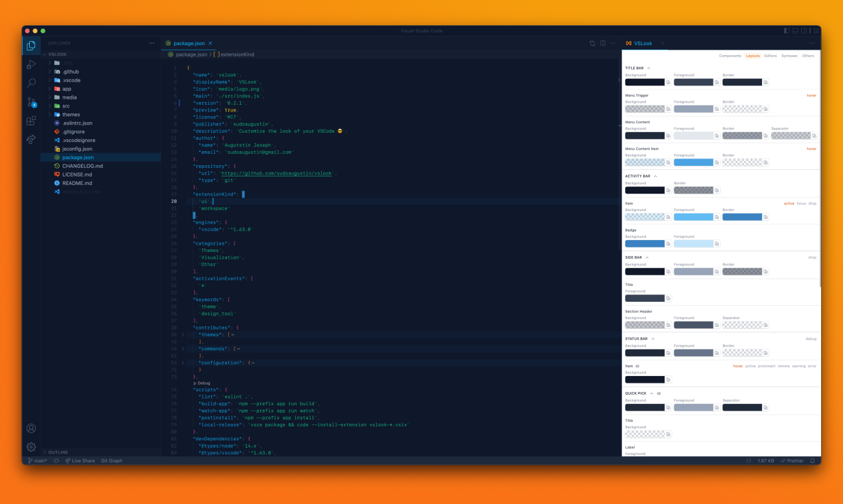843x504 pixels.
Task: Collapse the QUICK PICK section chevron
Action: click(652, 393)
